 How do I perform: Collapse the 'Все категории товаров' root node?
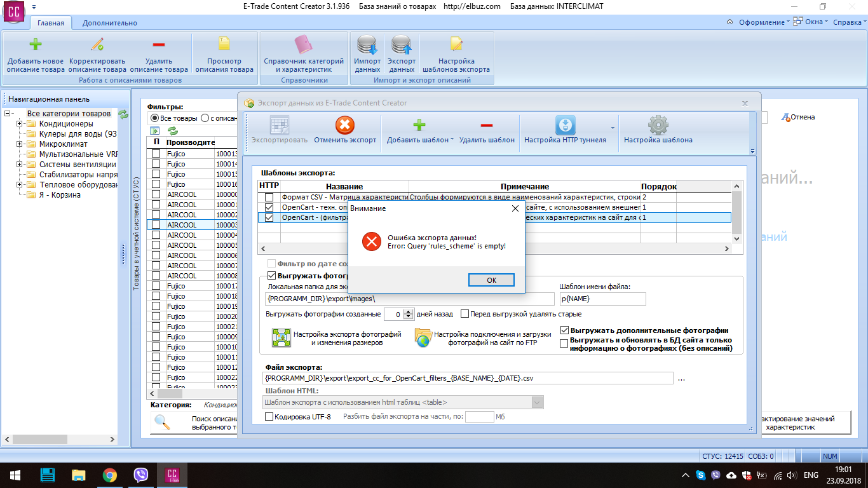click(x=8, y=114)
